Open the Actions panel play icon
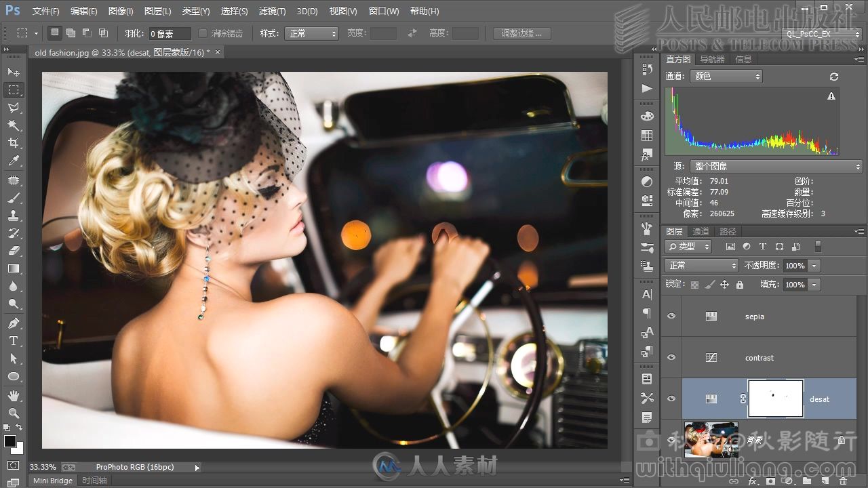This screenshot has height=488, width=868. (x=647, y=88)
